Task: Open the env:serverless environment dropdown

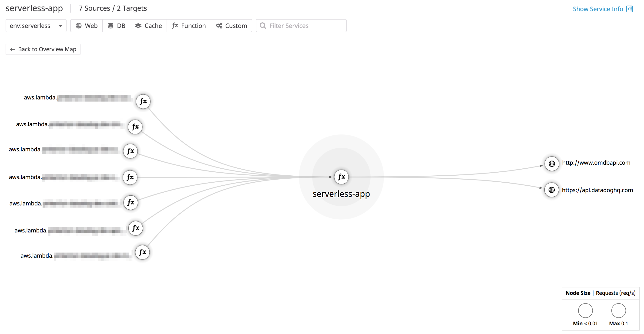Action: (x=36, y=25)
